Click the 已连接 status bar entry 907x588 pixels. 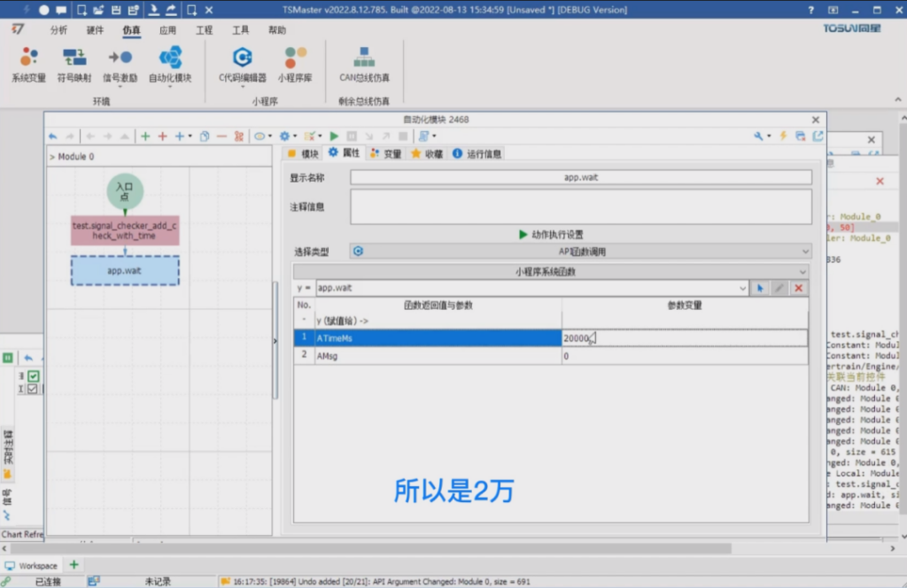pos(48,582)
